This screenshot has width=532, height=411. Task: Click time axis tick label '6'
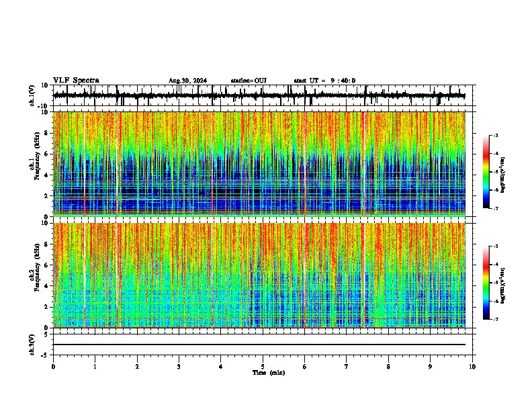point(305,367)
